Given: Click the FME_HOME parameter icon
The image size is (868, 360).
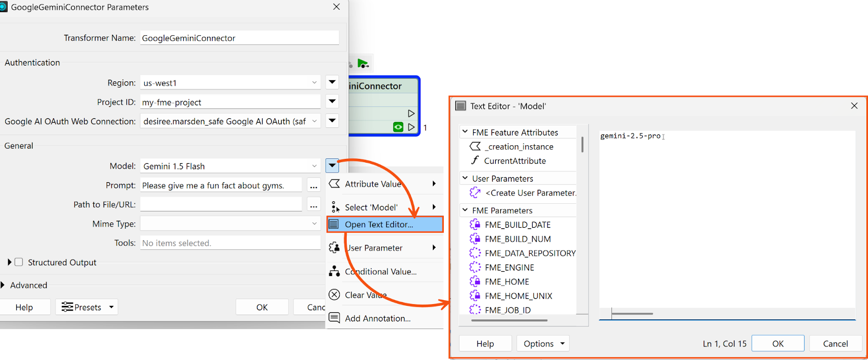Looking at the screenshot, I should (475, 281).
